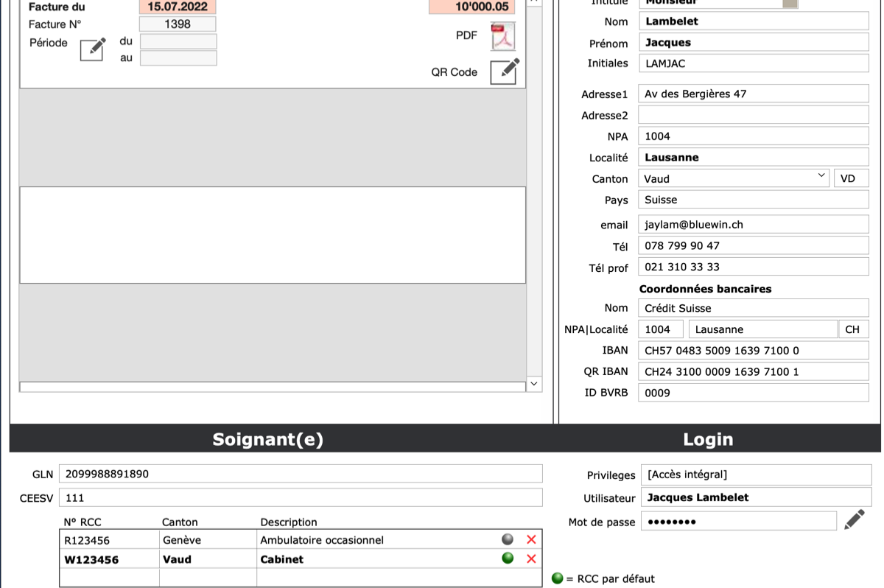Click the Login section header
Screen dimensions: 884x588
[x=708, y=439]
